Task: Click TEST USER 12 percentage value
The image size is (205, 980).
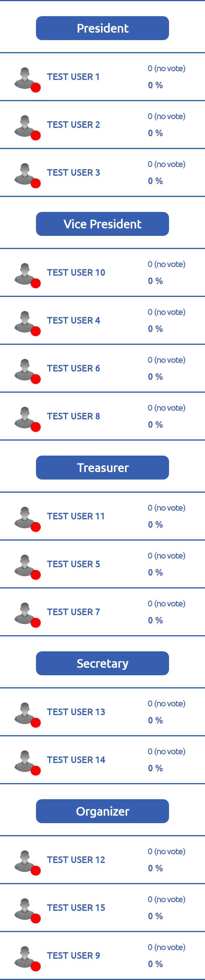Action: click(156, 868)
